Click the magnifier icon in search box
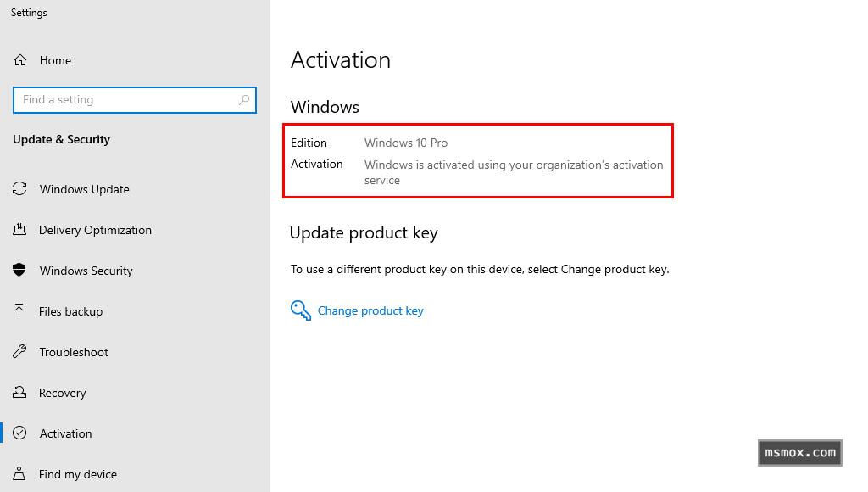Viewport: 868px width, 492px height. pyautogui.click(x=244, y=100)
